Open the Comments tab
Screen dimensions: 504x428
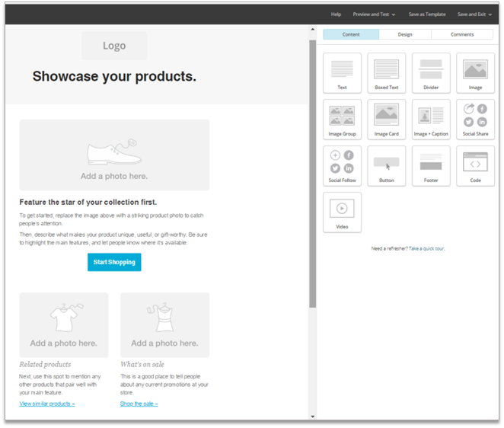(461, 34)
